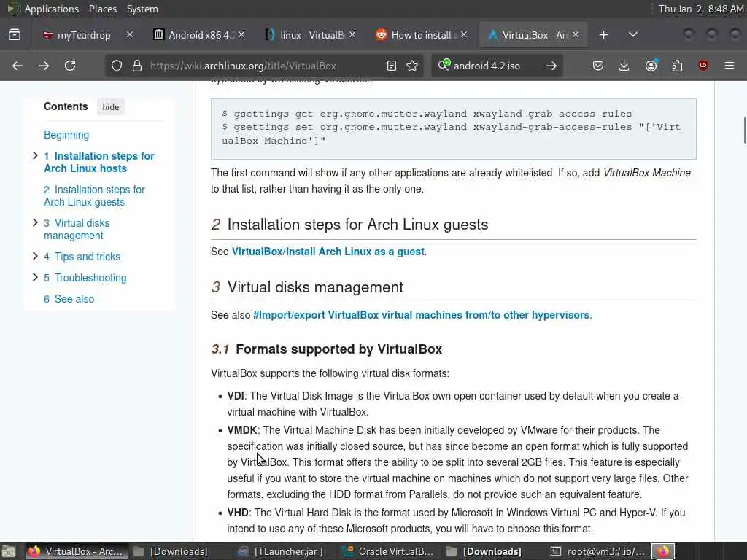Image resolution: width=747 pixels, height=560 pixels.
Task: Switch to the TLauncher.jar taskbar window
Action: click(281, 551)
